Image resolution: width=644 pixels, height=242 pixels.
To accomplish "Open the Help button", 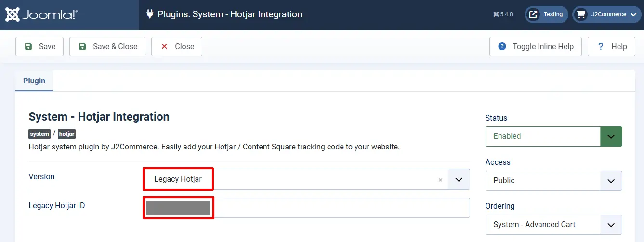I will click(x=611, y=46).
